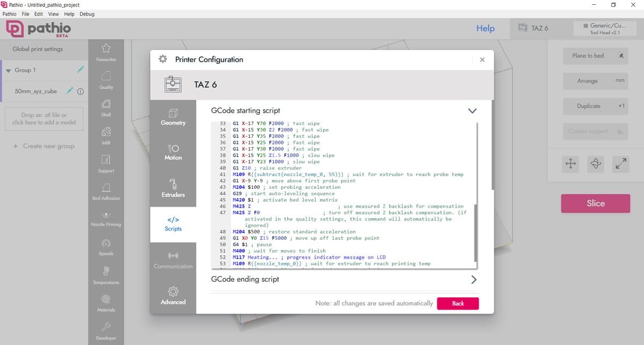Open the File menu
This screenshot has height=345, width=644.
pos(25,14)
